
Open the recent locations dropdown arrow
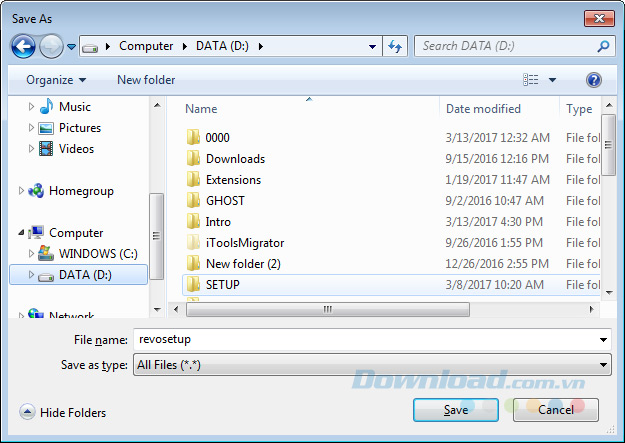(71, 47)
